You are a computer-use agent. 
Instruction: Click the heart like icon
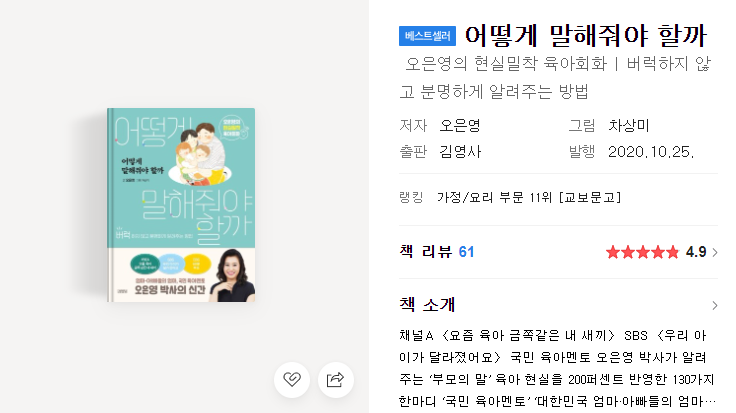pyautogui.click(x=292, y=379)
